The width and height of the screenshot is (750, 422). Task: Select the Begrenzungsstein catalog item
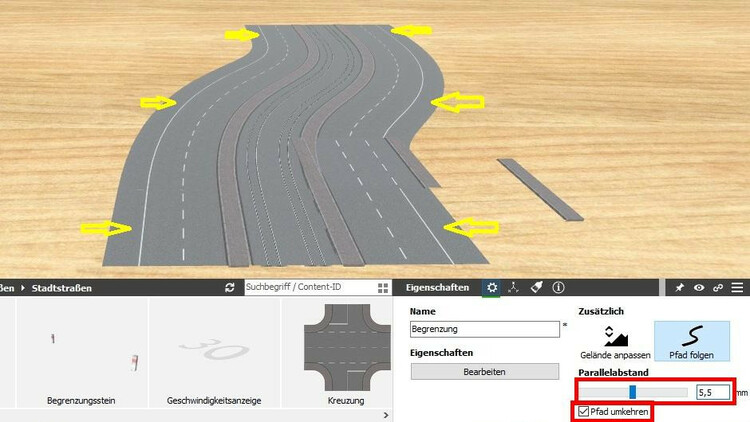pyautogui.click(x=82, y=353)
